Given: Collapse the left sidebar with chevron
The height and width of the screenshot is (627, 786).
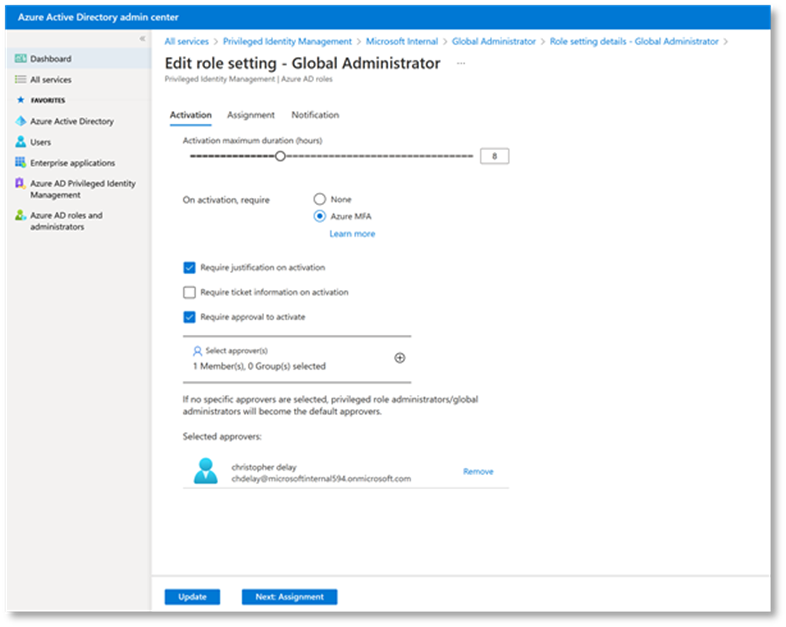Looking at the screenshot, I should (142, 39).
